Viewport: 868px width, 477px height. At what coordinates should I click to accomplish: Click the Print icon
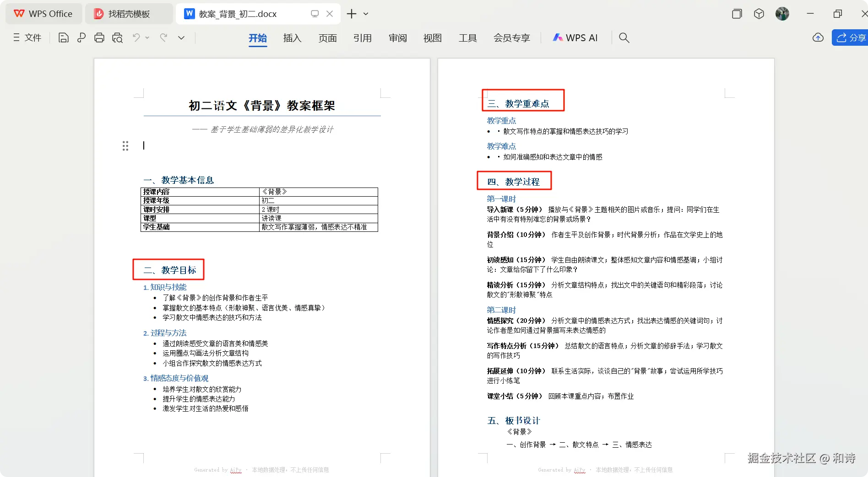tap(99, 38)
